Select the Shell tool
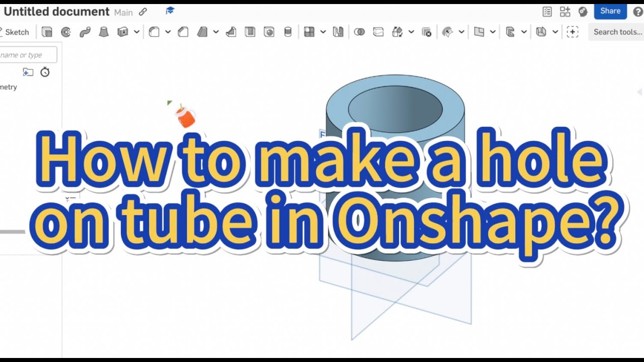 coord(250,32)
